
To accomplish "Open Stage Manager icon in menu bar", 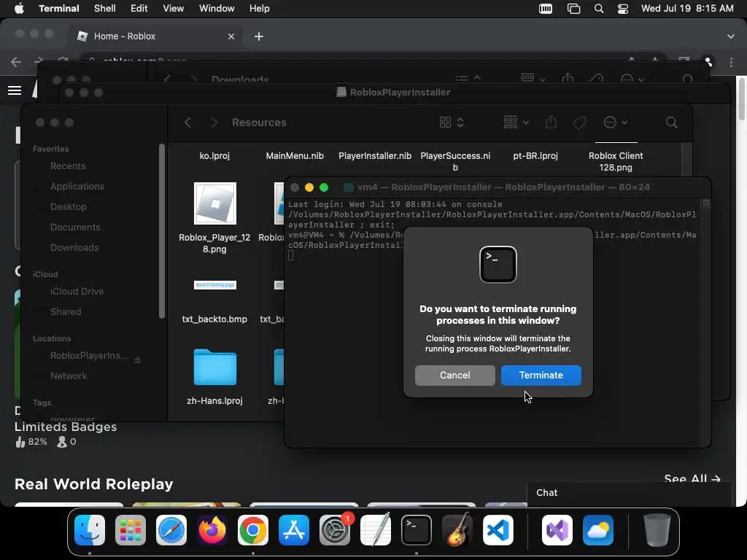I will [573, 9].
